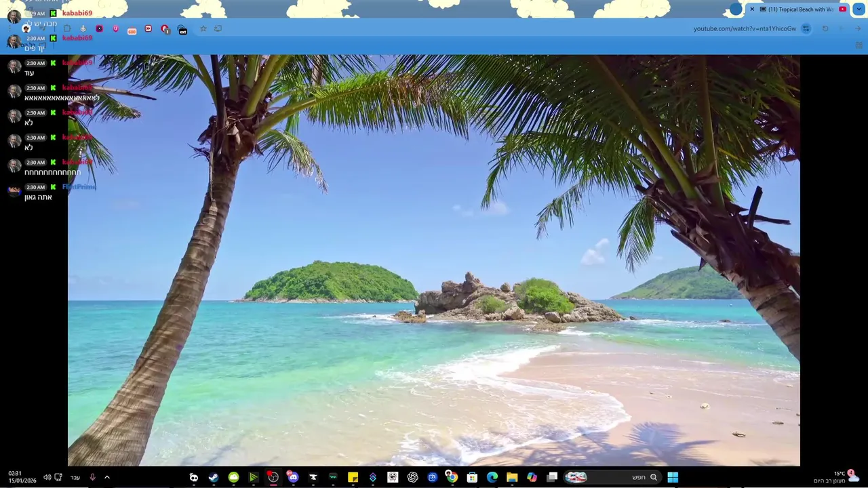
Task: Launch Microsoft Edge from the taskbar
Action: 492,477
